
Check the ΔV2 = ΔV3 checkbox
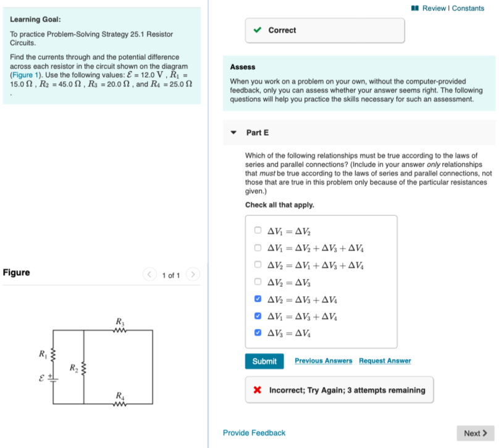258,281
